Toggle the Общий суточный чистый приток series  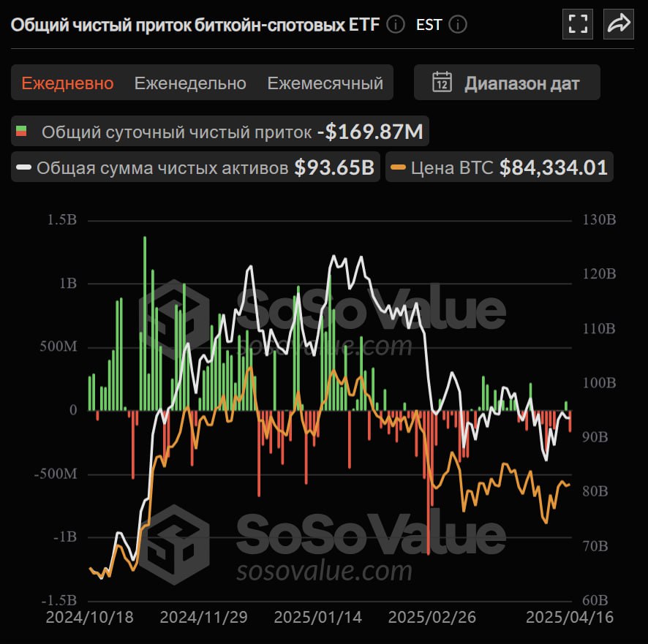pos(220,132)
